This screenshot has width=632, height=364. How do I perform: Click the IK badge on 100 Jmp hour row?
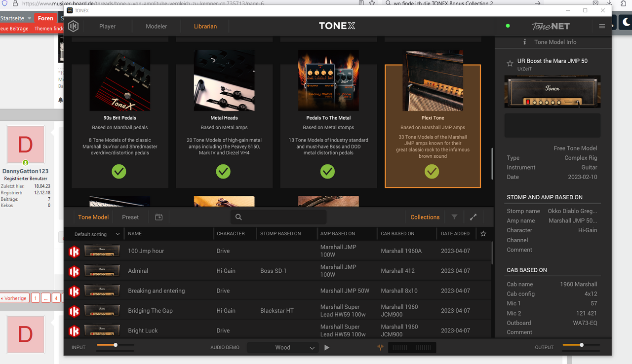click(74, 251)
